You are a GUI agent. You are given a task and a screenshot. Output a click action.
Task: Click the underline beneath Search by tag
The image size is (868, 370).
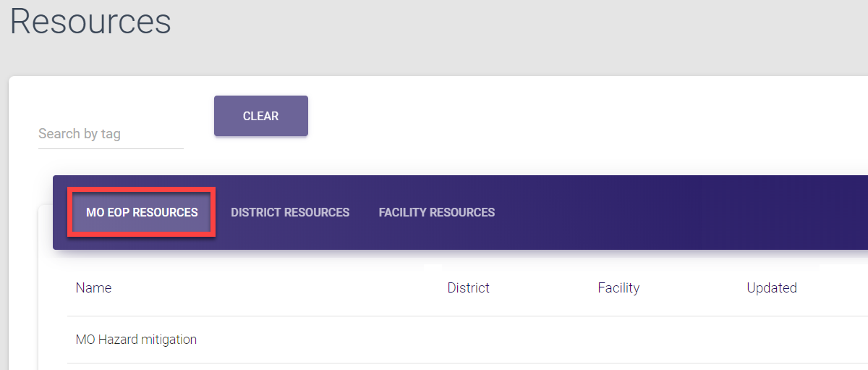pos(110,149)
